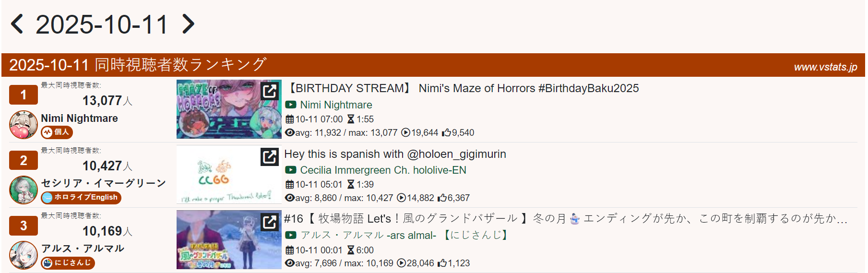
Task: Open 'Hey this is spanish' stream title
Action: tap(395, 154)
